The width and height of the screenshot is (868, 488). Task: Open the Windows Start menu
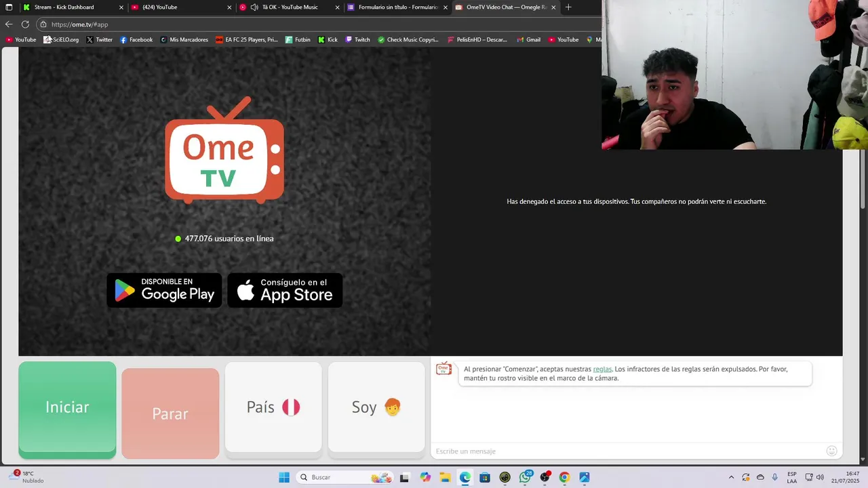[284, 477]
